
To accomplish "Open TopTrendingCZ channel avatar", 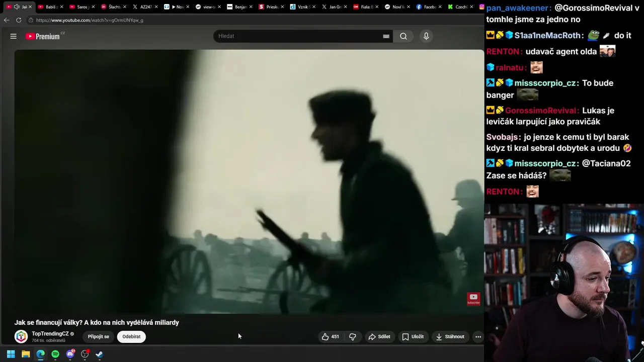I will [21, 336].
